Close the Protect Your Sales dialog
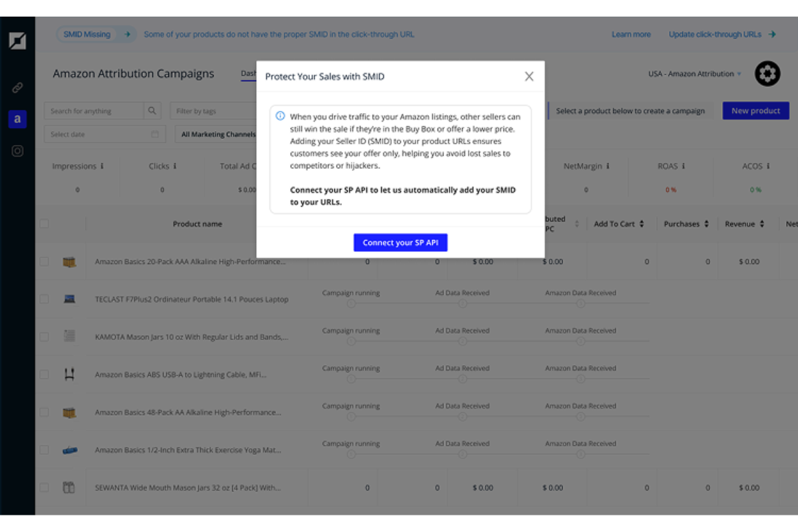The width and height of the screenshot is (798, 532). pyautogui.click(x=529, y=76)
